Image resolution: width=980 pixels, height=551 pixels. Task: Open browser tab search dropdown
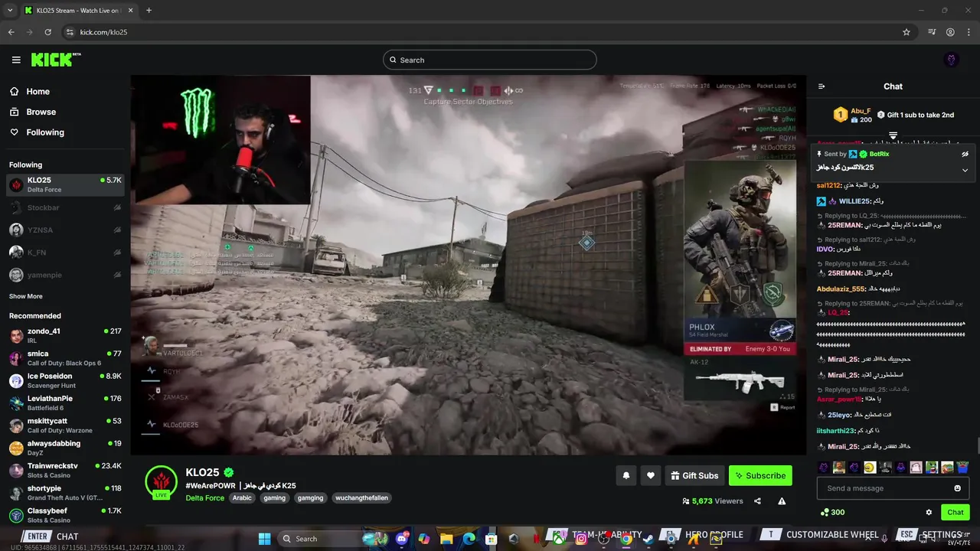[10, 10]
